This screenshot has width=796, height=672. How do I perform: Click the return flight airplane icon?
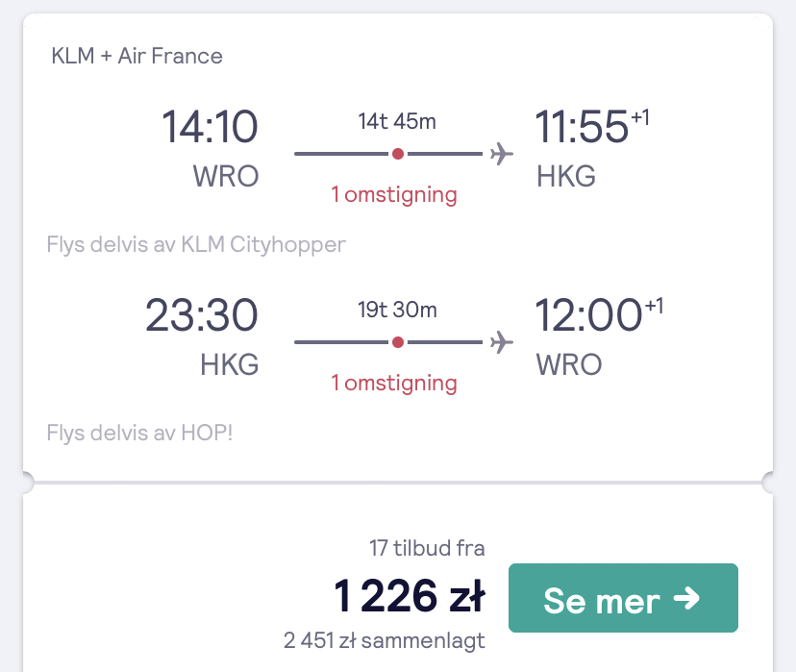(502, 342)
